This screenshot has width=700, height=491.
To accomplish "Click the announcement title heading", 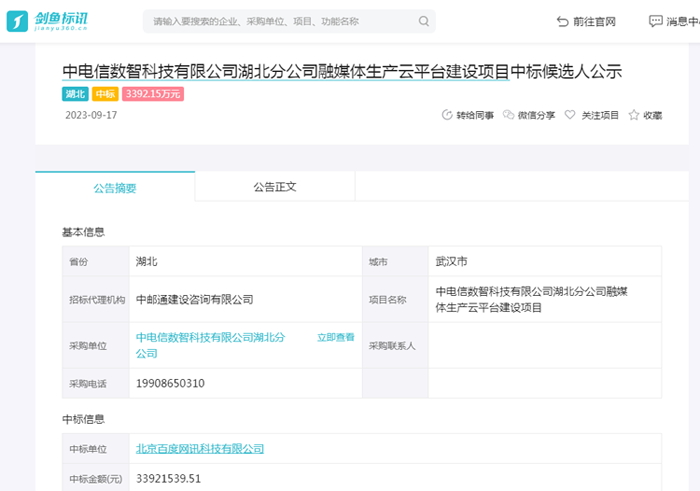I will 342,70.
